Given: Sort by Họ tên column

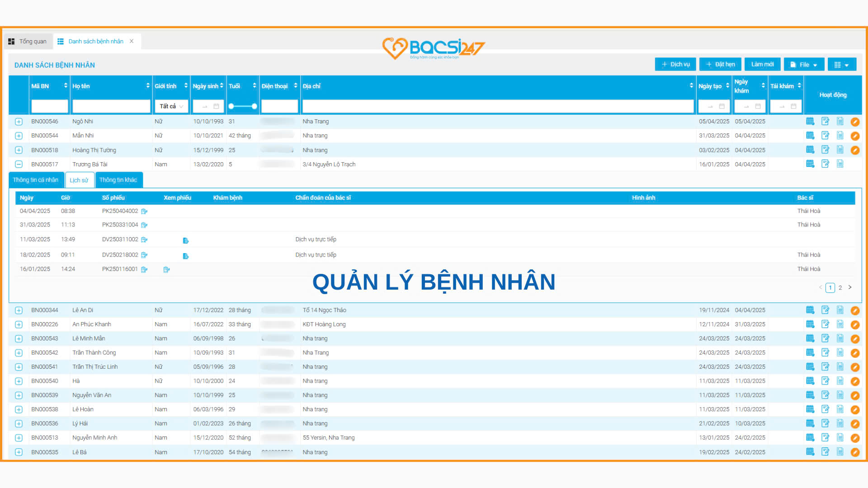Looking at the screenshot, I should 148,85.
